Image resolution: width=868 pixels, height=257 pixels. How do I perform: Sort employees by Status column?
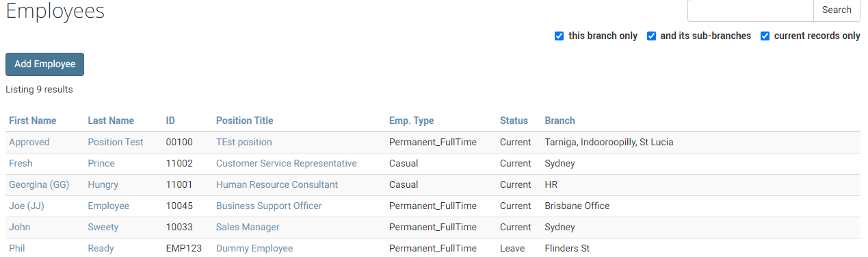514,121
